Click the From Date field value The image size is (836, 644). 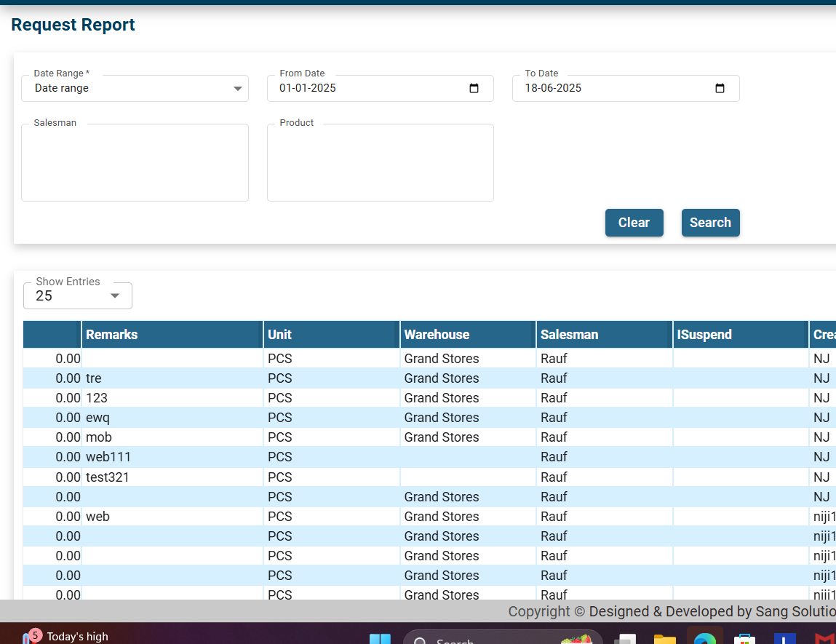pos(308,89)
